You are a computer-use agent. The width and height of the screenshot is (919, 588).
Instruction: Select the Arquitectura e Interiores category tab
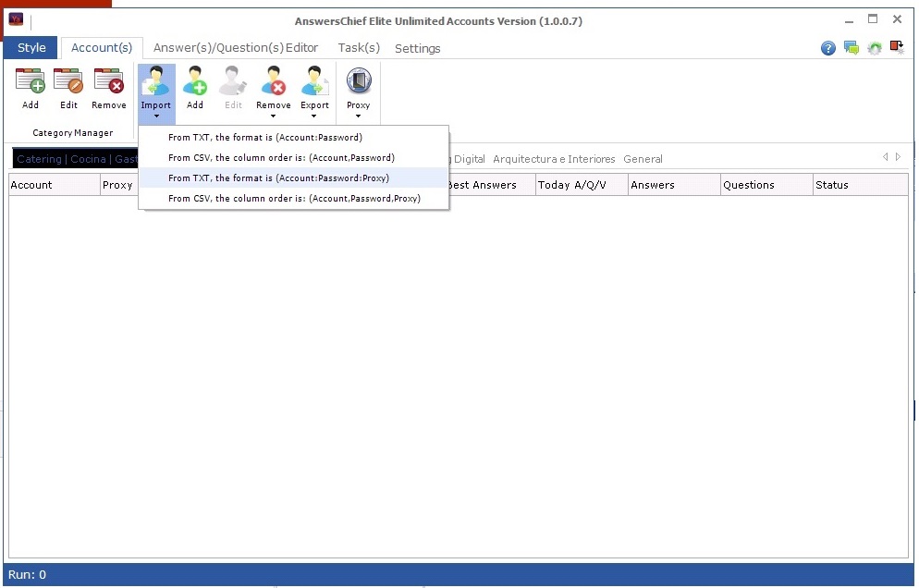tap(554, 159)
